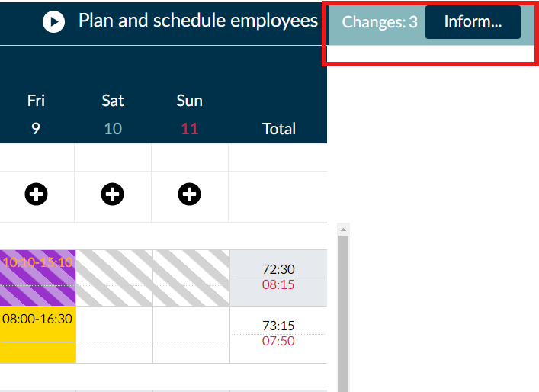
Task: Select empty Sunday cell in yellow shift row
Action: (191, 335)
